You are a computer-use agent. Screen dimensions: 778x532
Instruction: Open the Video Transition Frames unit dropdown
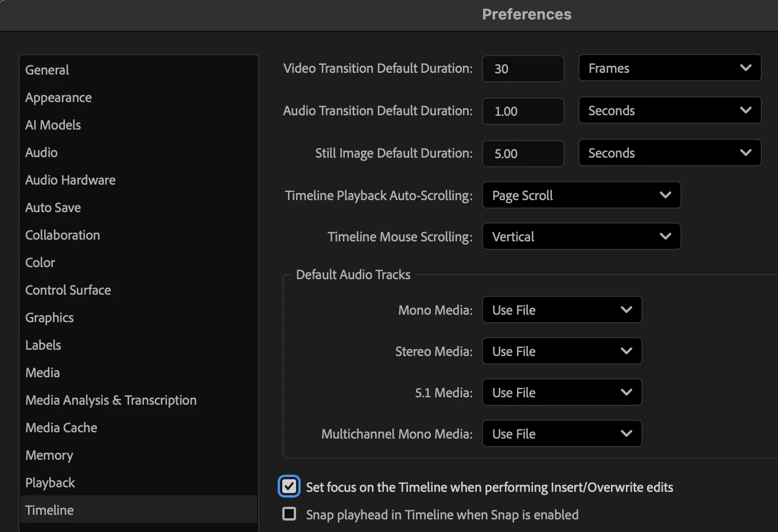point(670,68)
